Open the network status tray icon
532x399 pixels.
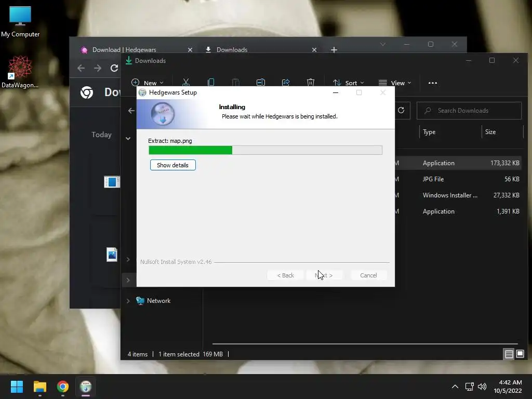(469, 387)
